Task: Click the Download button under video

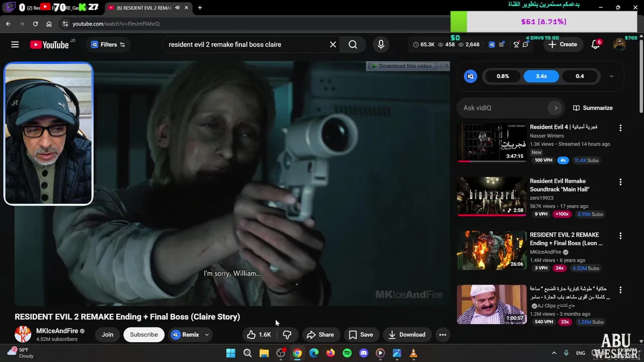Action: pos(407,334)
